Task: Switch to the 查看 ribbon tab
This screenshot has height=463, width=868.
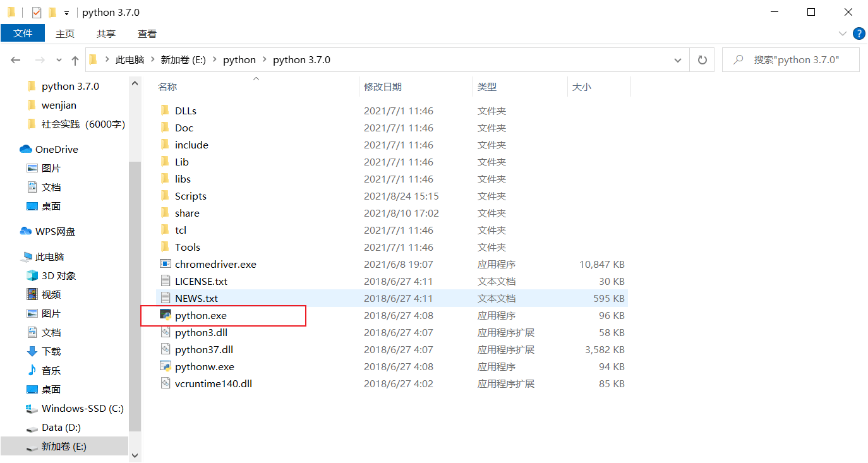Action: [147, 33]
